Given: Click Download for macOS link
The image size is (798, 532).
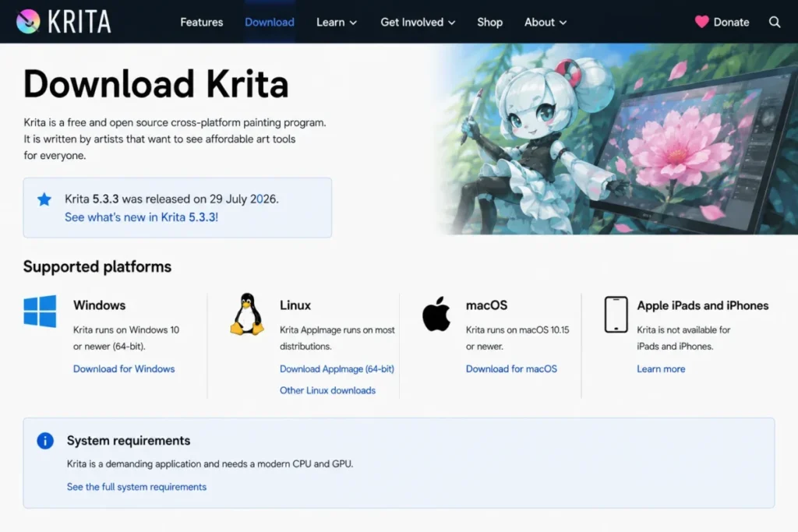Looking at the screenshot, I should point(511,368).
